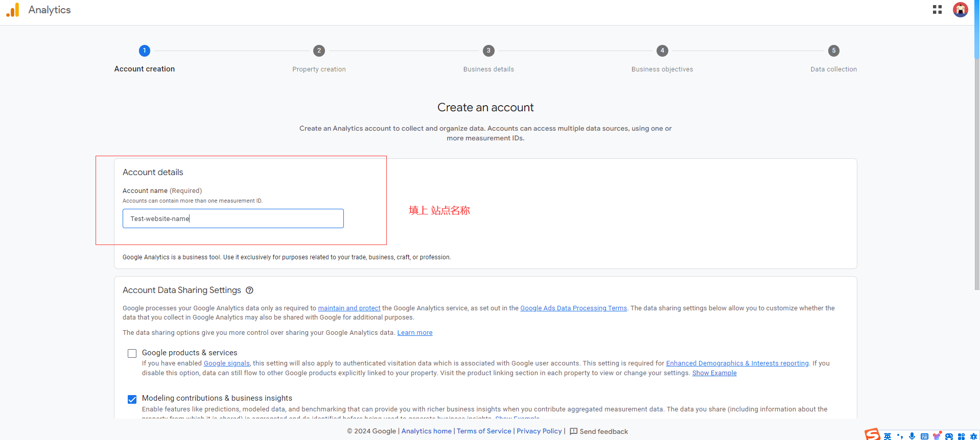This screenshot has width=980, height=440.
Task: Jump to step 5 Data collection
Action: (833, 51)
